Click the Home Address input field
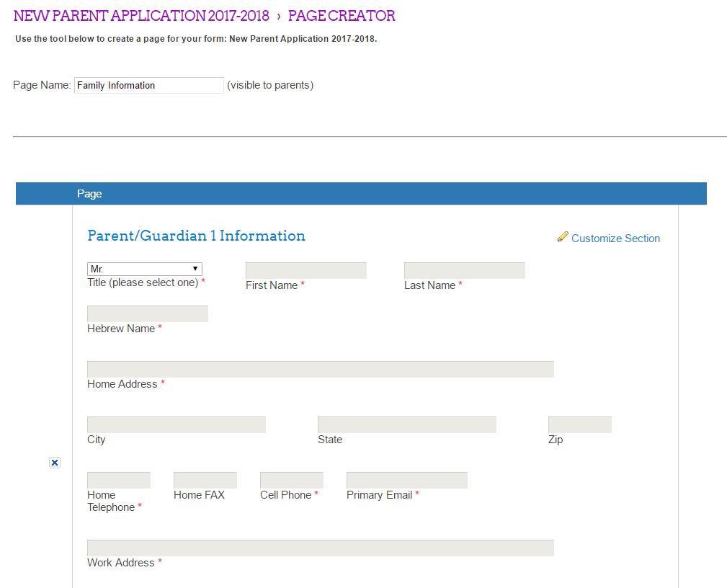This screenshot has height=588, width=727. 320,370
